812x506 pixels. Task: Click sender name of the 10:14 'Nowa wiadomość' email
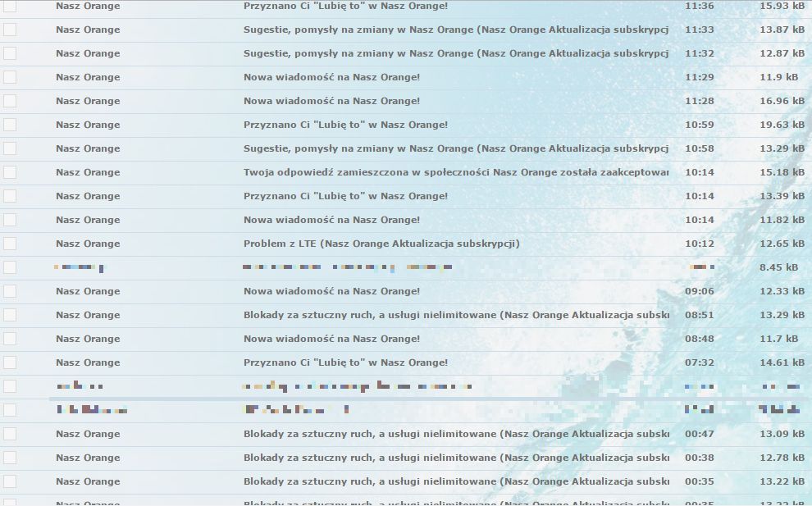(x=87, y=220)
